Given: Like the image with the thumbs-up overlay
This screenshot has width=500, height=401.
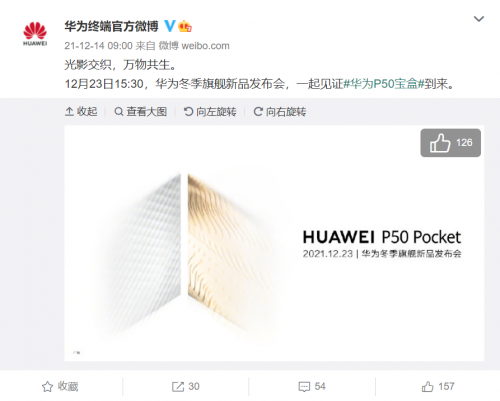Looking at the screenshot, I should click(x=450, y=143).
